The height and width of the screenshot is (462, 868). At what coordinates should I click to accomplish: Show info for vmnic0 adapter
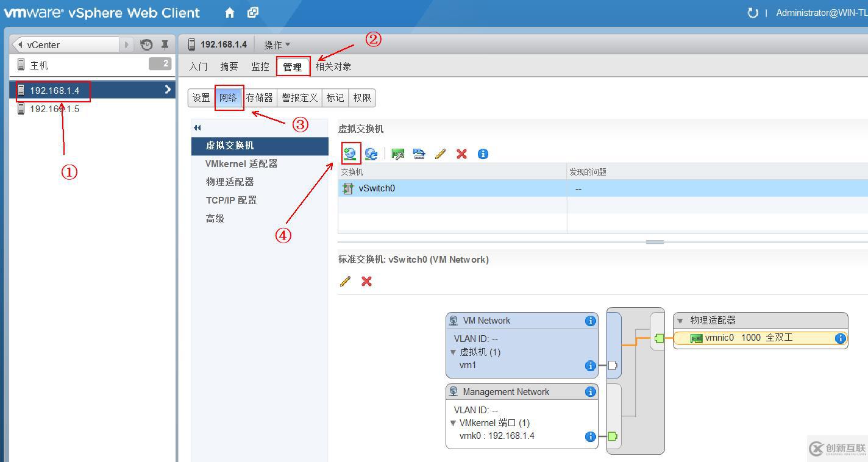[x=840, y=338]
